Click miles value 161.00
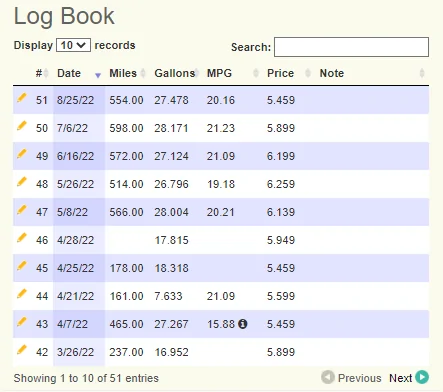 126,296
